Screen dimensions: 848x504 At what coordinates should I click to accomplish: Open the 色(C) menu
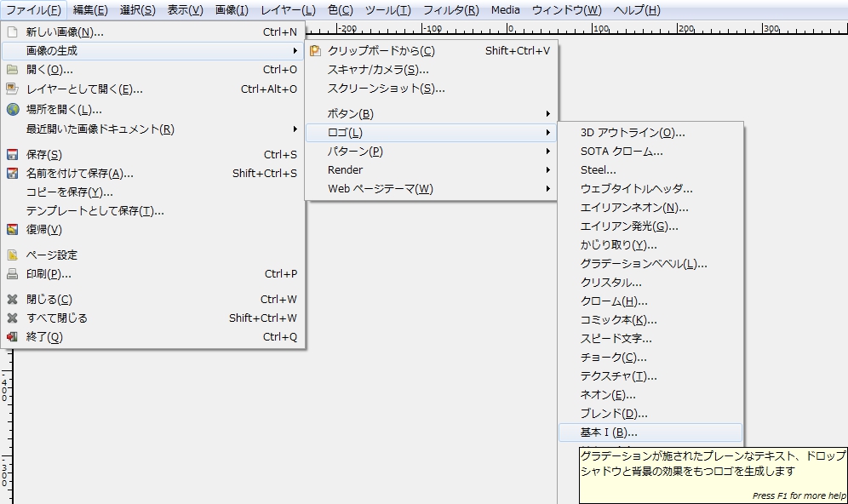pyautogui.click(x=341, y=9)
